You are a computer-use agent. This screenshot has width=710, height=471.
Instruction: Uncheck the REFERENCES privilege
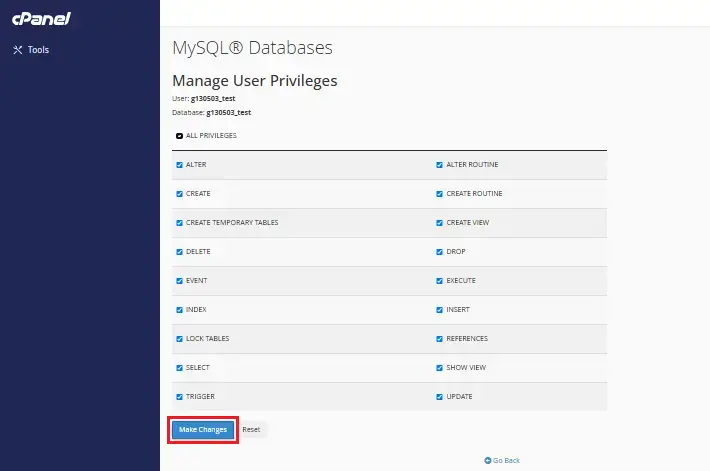[439, 339]
